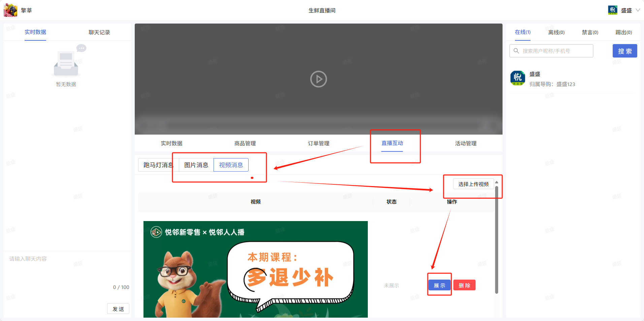This screenshot has height=321, width=644.
Task: Expand the 盛盛 account dropdown chevron
Action: point(638,10)
